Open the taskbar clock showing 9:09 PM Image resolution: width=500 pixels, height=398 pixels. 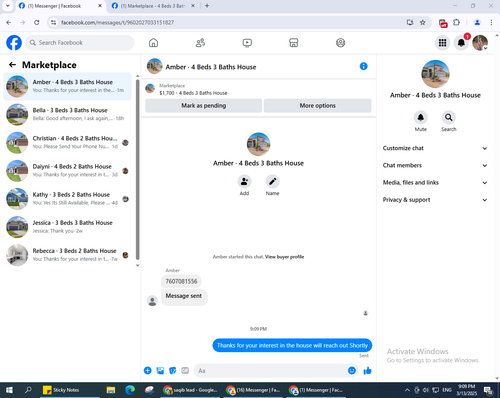point(466,390)
